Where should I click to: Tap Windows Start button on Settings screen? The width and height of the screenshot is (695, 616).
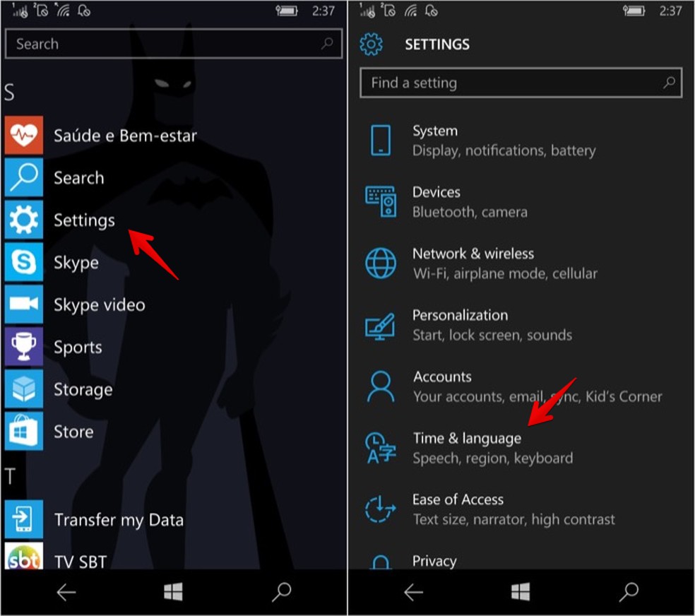[x=521, y=591]
